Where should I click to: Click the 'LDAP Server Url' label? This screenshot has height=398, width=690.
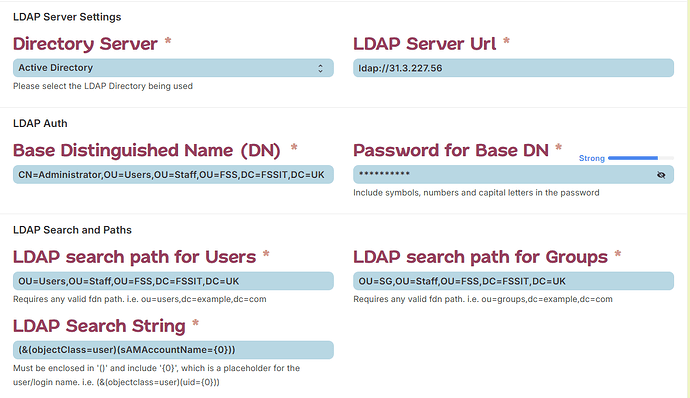[425, 44]
